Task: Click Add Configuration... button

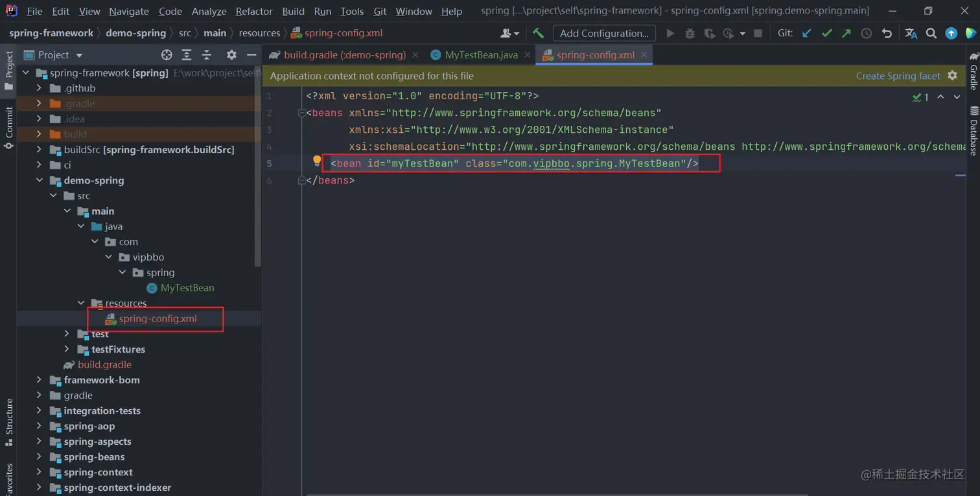Action: [604, 33]
